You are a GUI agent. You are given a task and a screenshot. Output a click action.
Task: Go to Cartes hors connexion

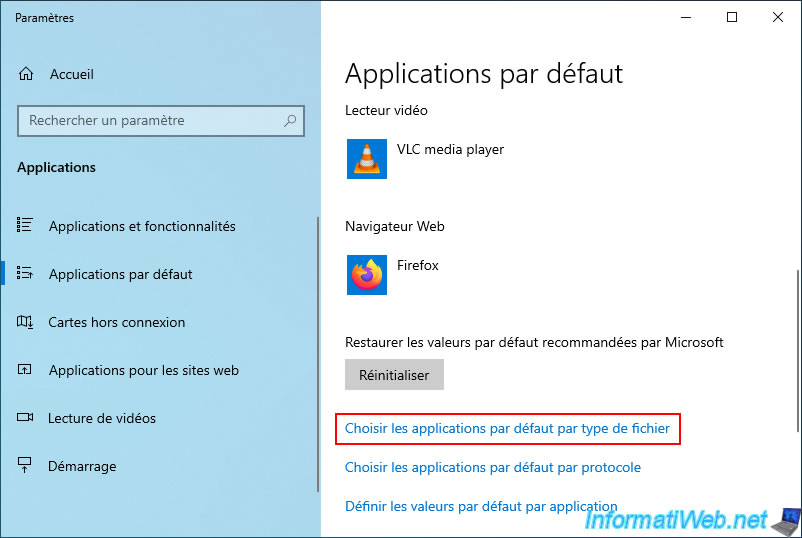tap(116, 322)
